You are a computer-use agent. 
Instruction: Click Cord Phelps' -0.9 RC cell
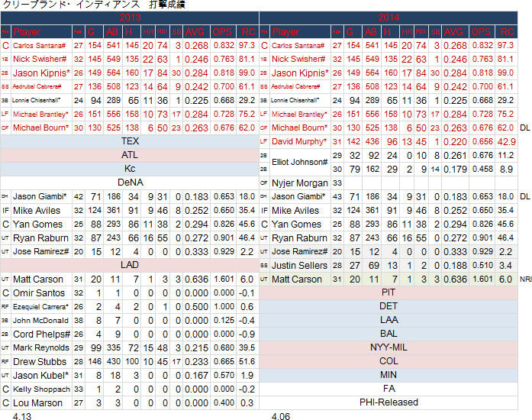[247, 334]
